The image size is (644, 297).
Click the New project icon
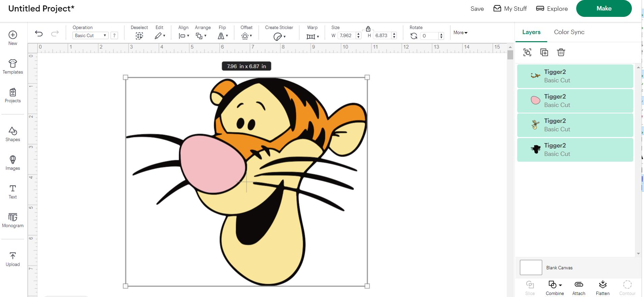[x=13, y=35]
